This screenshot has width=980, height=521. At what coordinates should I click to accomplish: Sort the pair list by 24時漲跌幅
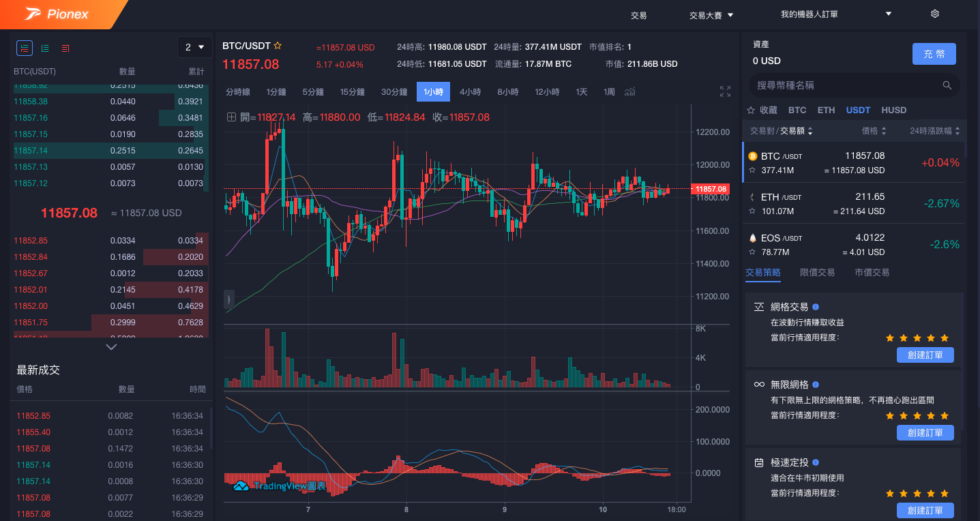(935, 131)
